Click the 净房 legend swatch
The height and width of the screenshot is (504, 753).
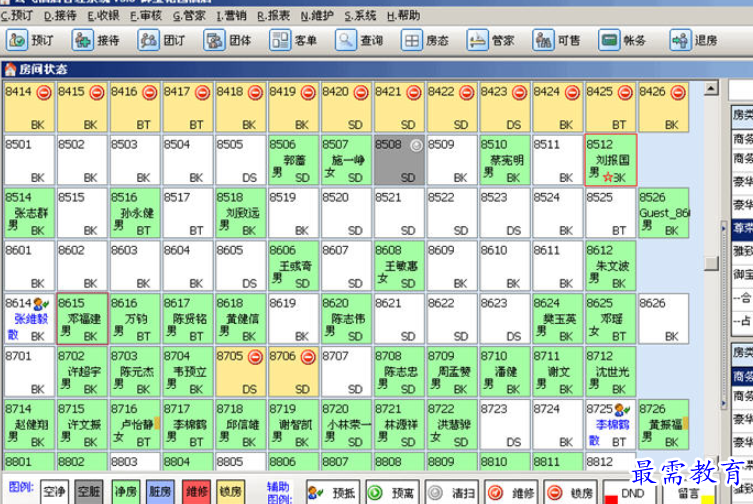[125, 492]
